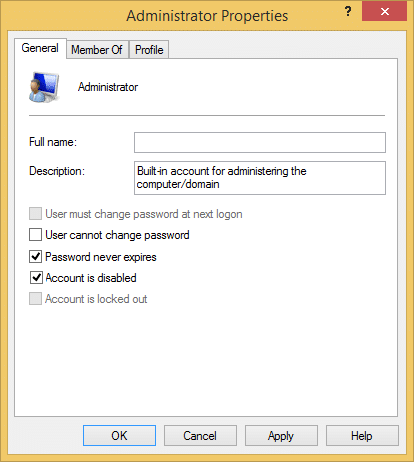Close the Administrator Properties dialog
Screen dimensions: 414x462
pos(384,12)
